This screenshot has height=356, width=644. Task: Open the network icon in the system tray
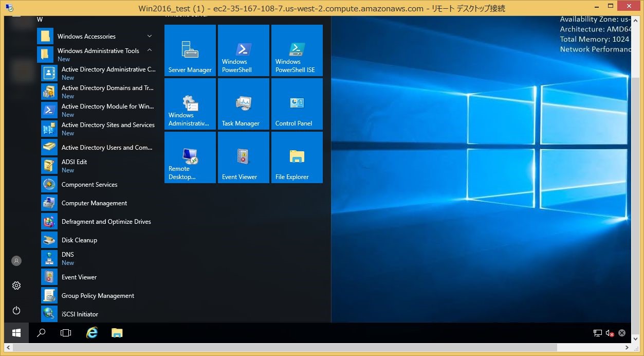[x=598, y=333]
